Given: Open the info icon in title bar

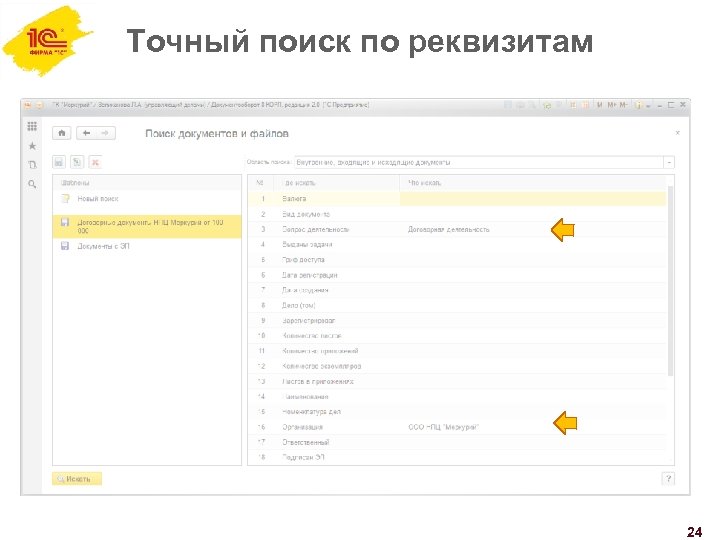Looking at the screenshot, I should pos(638,105).
